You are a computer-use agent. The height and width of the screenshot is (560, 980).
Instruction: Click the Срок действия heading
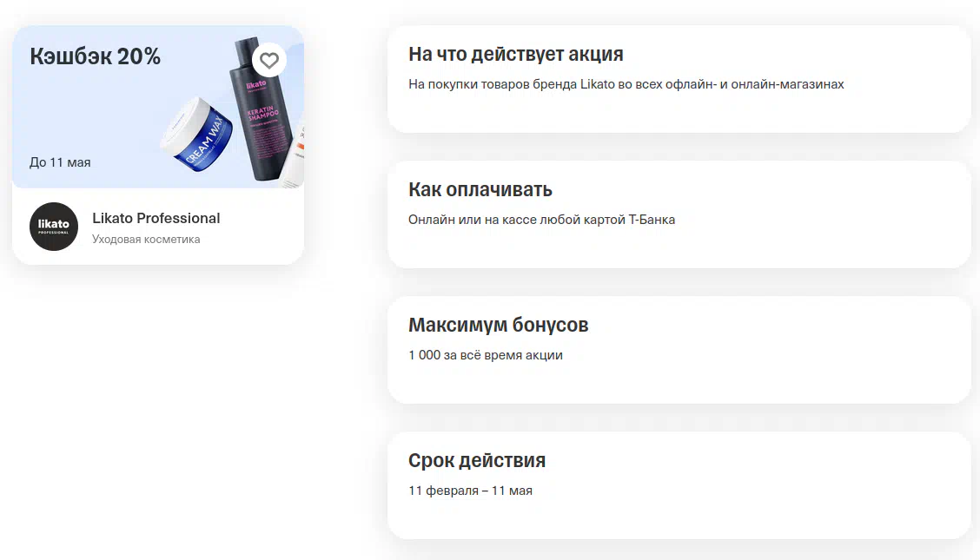click(x=477, y=460)
